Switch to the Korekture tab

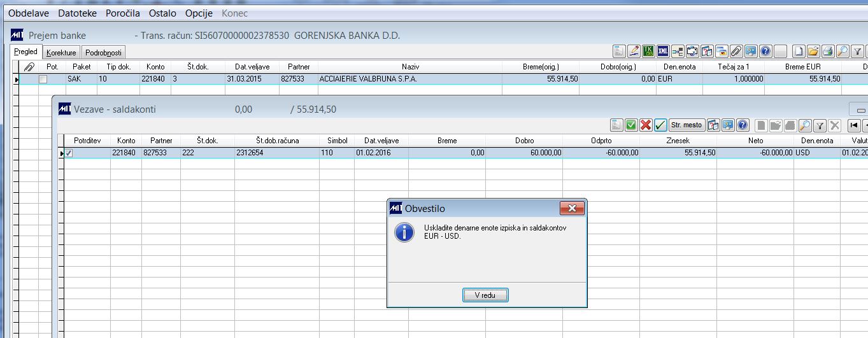coord(61,53)
